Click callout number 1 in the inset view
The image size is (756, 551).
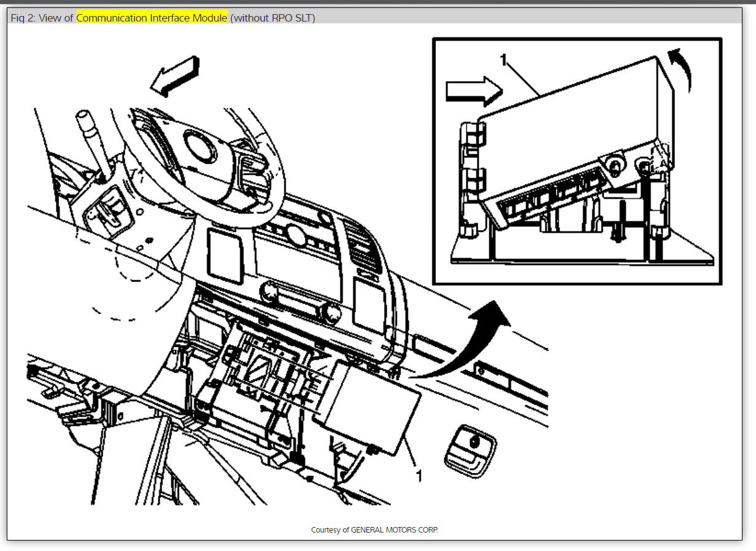click(503, 60)
